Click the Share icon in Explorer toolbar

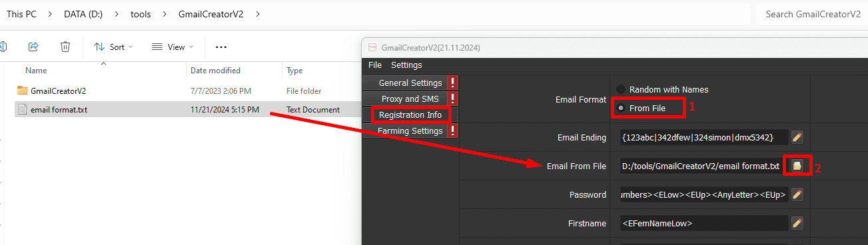coord(33,47)
